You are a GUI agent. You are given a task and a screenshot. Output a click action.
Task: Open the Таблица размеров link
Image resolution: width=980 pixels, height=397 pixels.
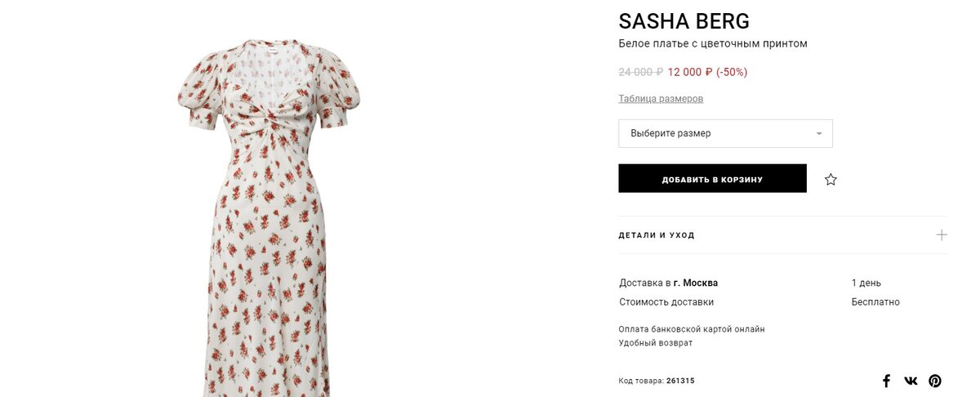point(661,99)
